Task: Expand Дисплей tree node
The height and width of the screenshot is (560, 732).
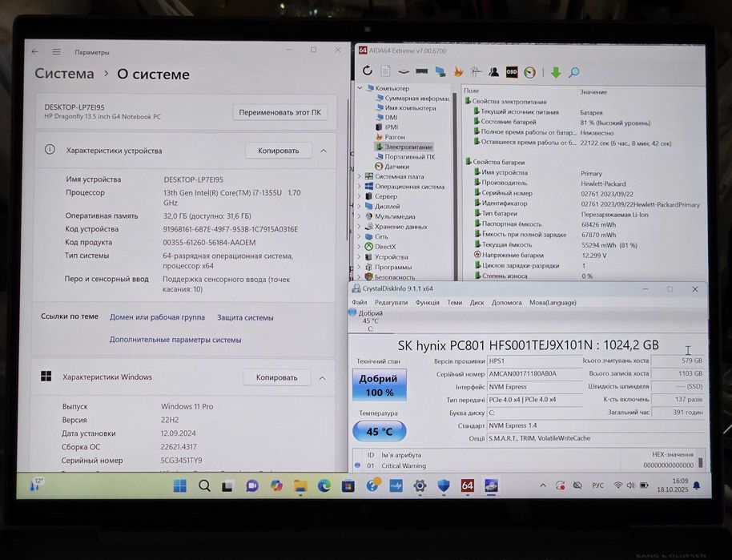Action: pyautogui.click(x=360, y=206)
